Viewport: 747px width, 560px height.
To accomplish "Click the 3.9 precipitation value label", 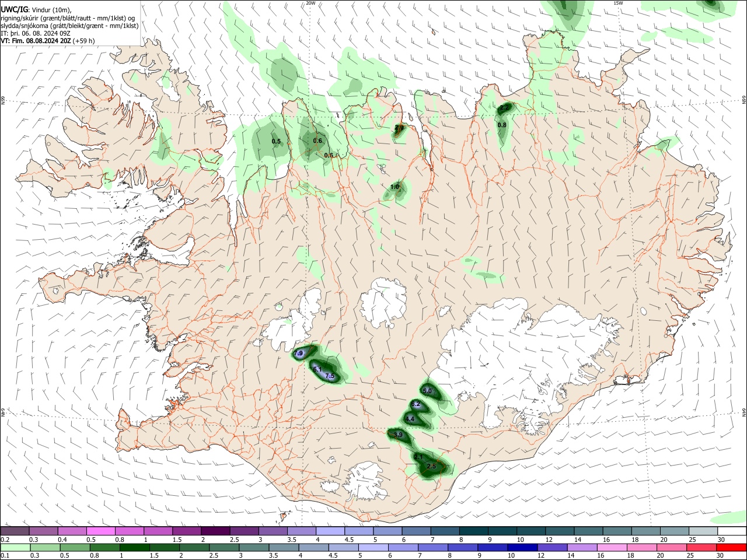I will tap(398, 435).
